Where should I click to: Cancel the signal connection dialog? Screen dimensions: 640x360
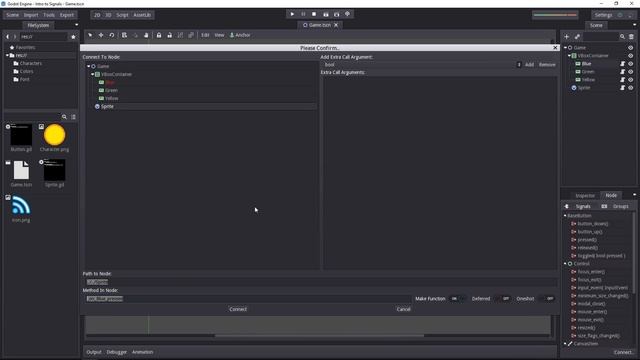click(x=403, y=309)
